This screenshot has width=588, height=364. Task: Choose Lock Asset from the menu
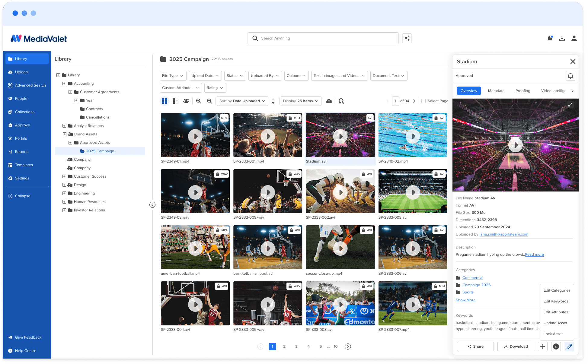pos(557,334)
